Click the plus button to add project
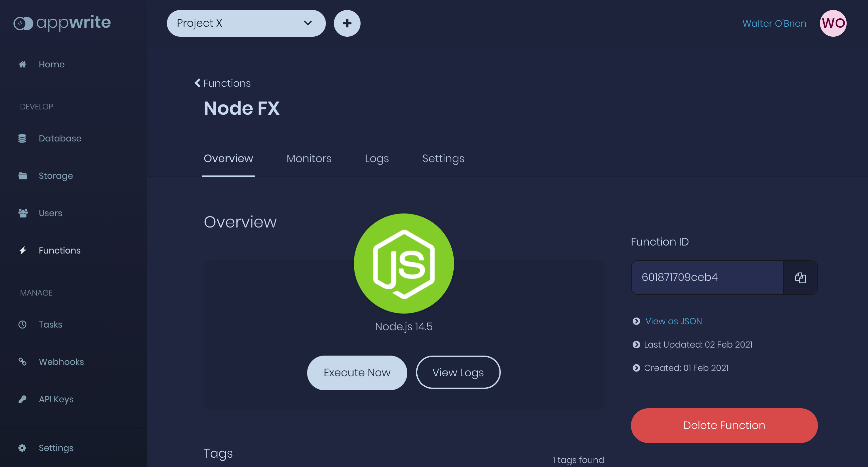 [x=347, y=23]
